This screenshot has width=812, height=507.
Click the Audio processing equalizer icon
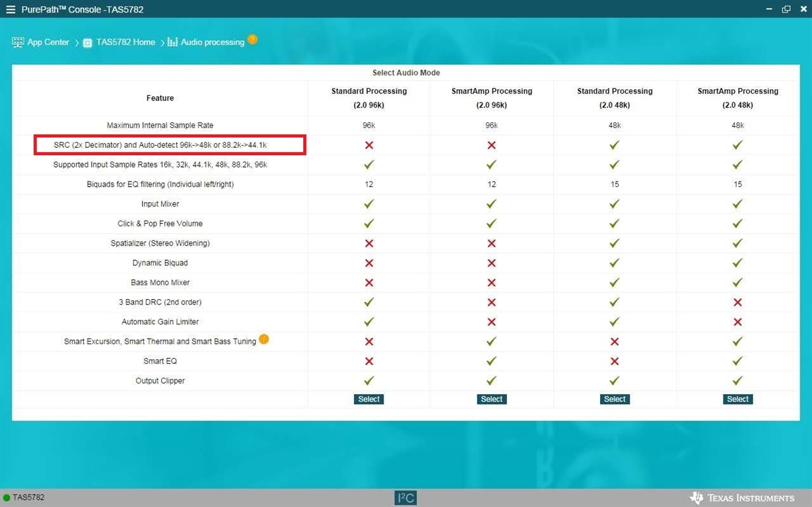[172, 42]
